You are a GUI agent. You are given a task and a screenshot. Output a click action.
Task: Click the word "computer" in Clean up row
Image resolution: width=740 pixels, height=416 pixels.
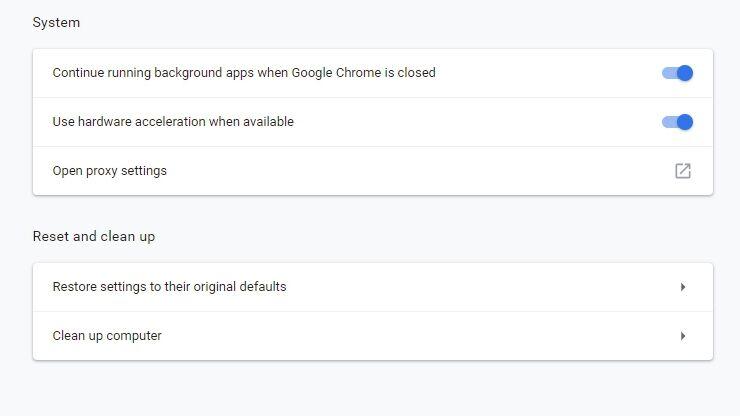click(134, 336)
